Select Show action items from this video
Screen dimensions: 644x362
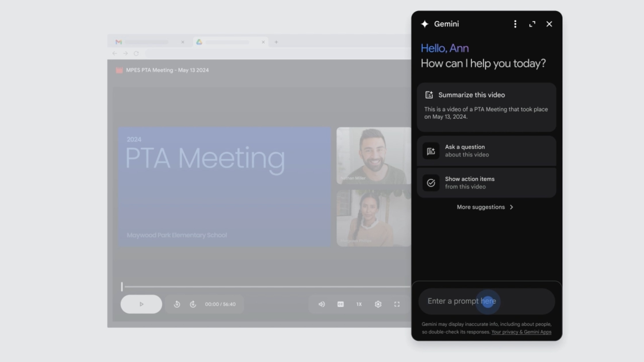(486, 183)
